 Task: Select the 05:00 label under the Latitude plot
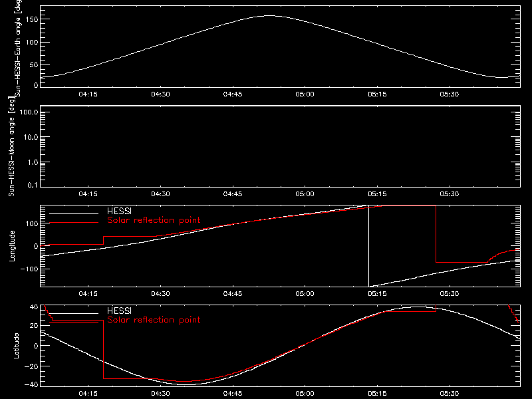click(305, 393)
